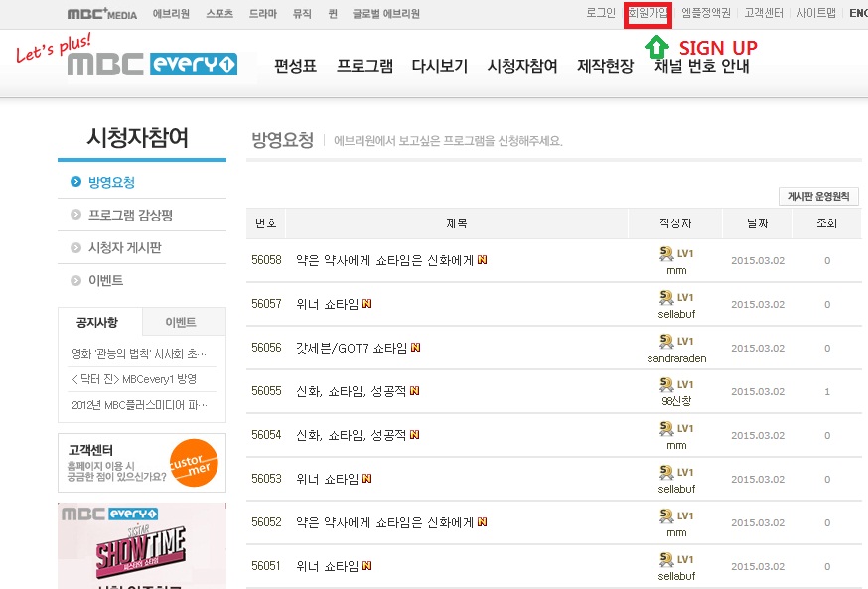Image resolution: width=868 pixels, height=589 pixels.
Task: Open the 채널 번호 안내 menu
Action: tap(701, 66)
